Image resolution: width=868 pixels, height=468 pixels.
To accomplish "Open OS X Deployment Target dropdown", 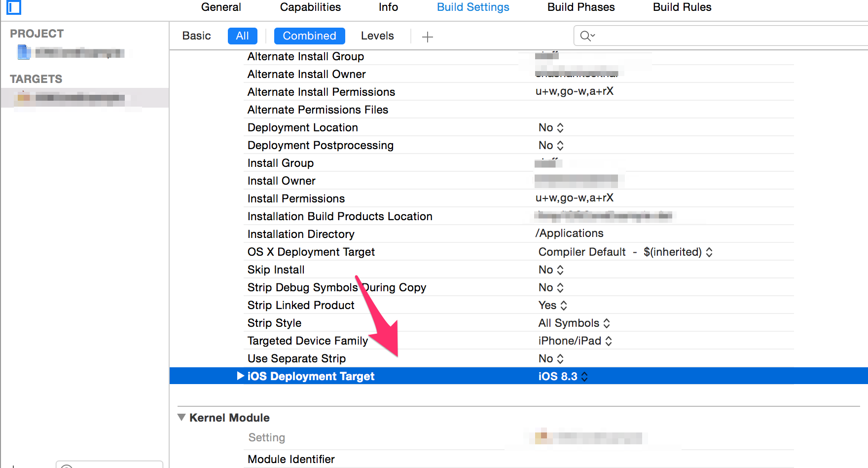I will tap(625, 252).
